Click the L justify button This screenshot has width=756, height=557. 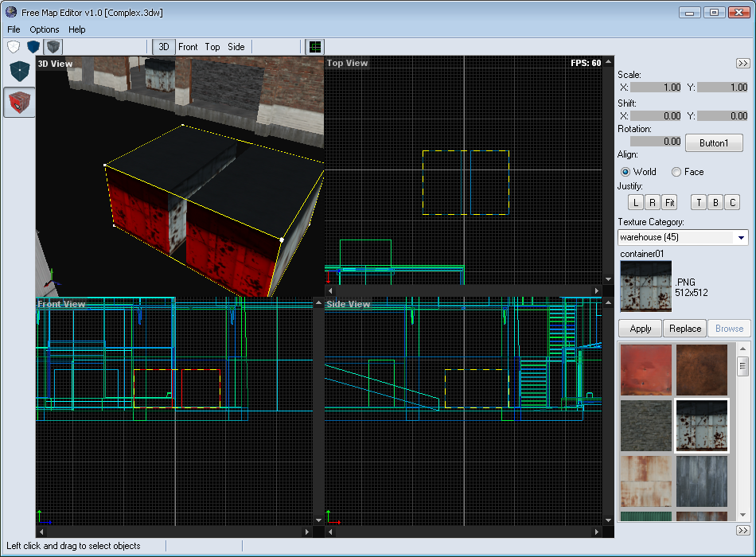pyautogui.click(x=636, y=203)
